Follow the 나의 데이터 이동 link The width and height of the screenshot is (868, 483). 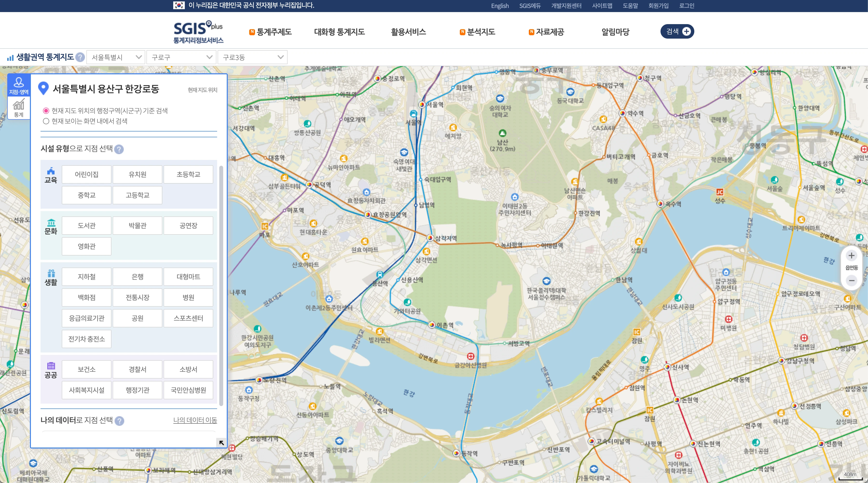(x=195, y=420)
